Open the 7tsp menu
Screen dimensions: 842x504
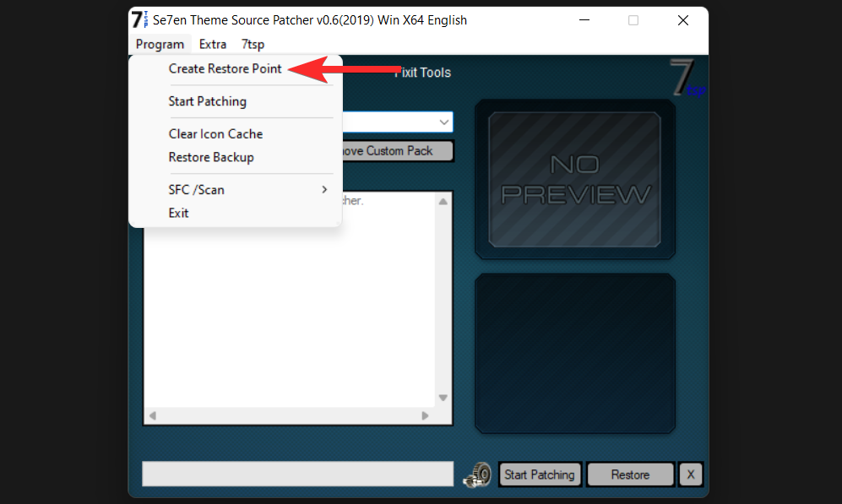253,44
